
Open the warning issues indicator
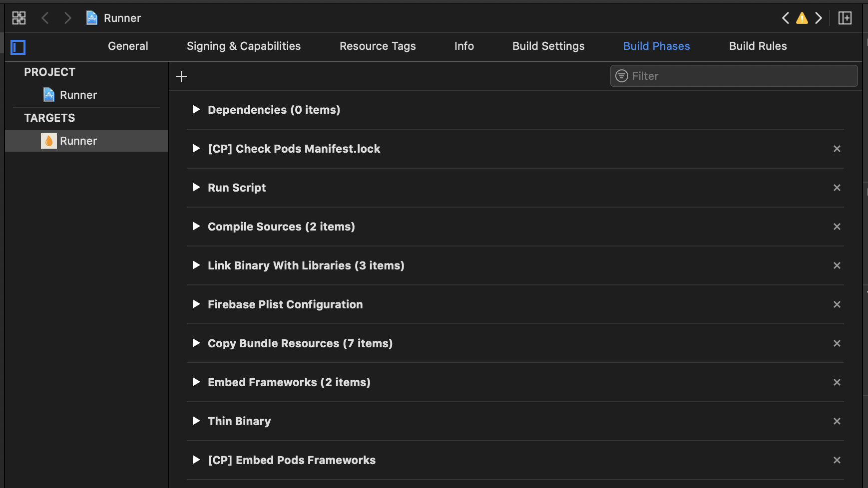(x=802, y=17)
